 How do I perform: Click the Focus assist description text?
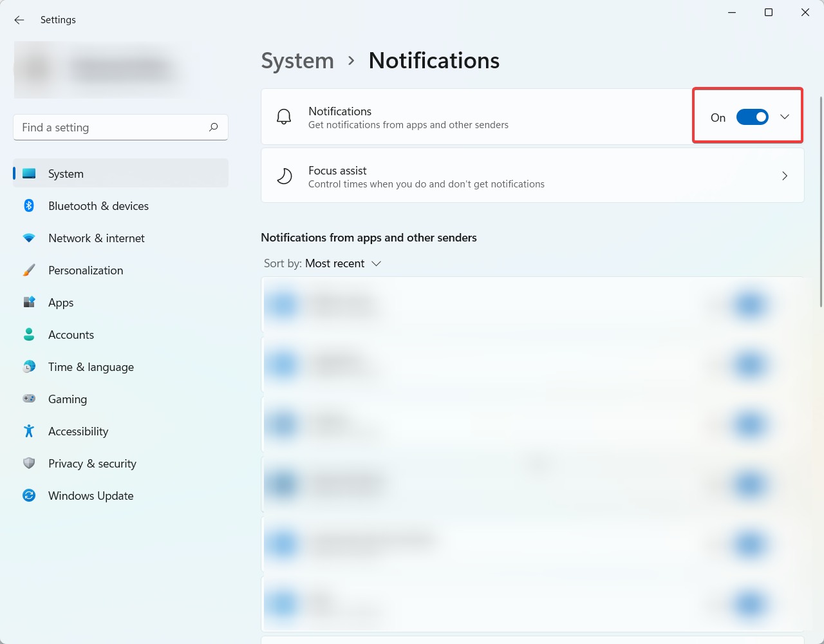coord(426,184)
